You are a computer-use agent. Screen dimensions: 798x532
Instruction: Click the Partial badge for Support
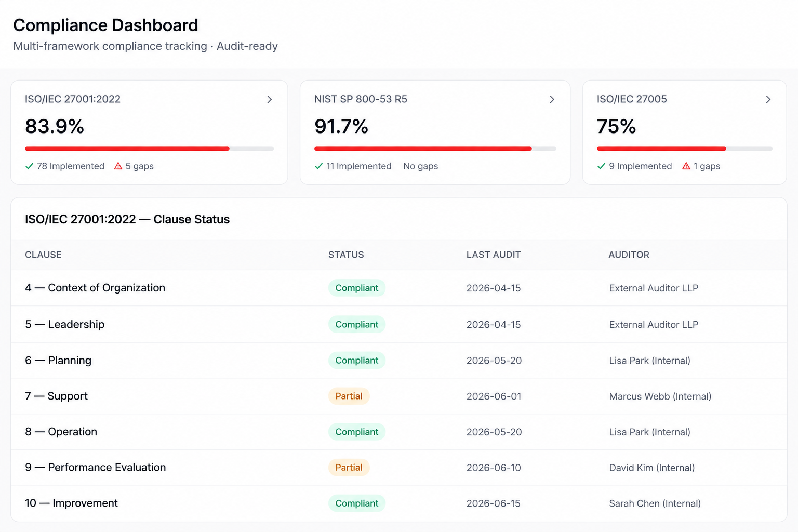349,396
